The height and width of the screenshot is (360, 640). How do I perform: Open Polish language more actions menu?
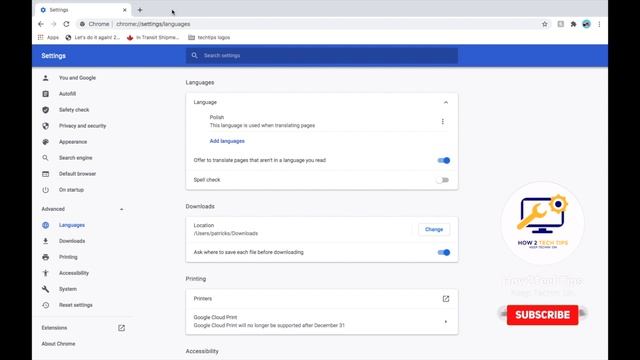(442, 122)
